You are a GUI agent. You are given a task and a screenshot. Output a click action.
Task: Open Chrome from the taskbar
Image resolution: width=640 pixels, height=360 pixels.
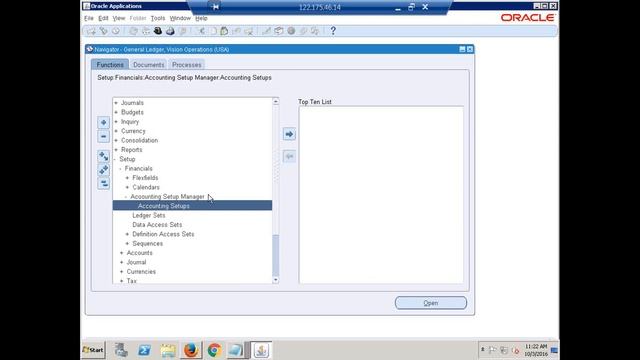(214, 350)
